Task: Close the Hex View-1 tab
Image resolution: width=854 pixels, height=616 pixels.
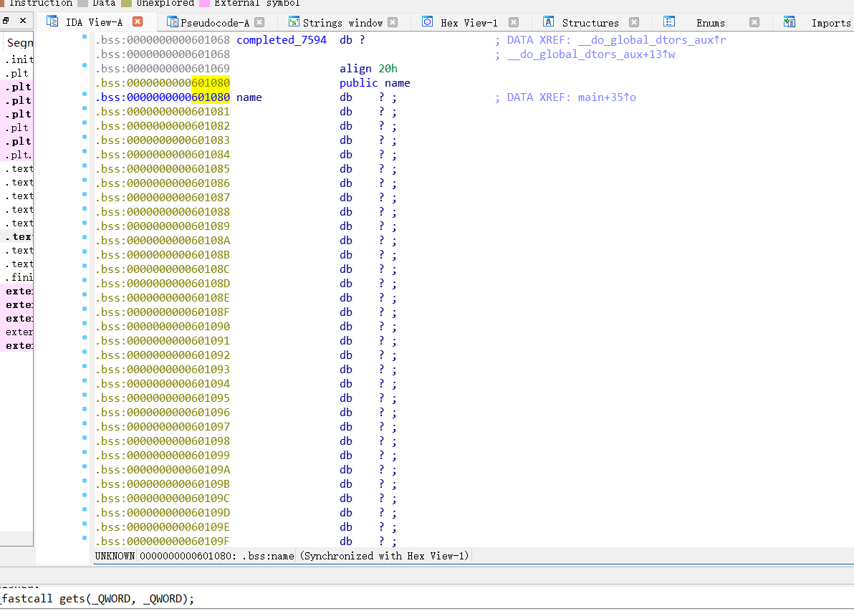Action: (x=514, y=22)
